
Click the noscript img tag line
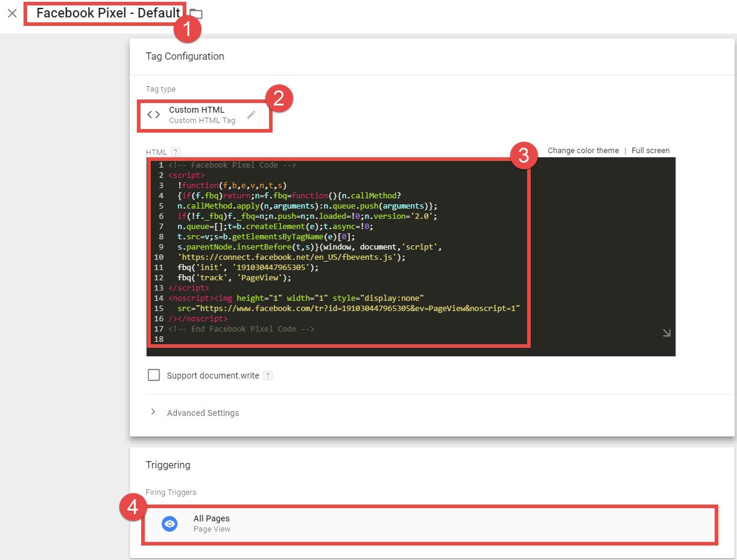(296, 298)
